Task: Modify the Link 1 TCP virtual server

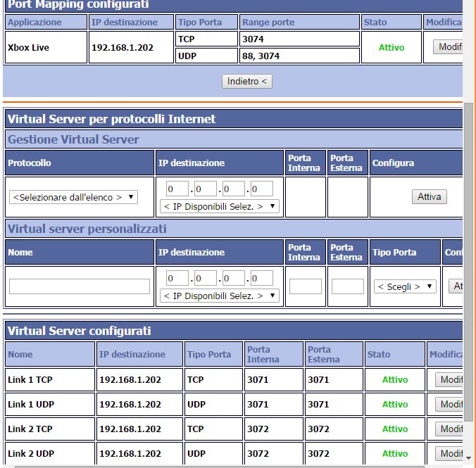Action: 449,380
